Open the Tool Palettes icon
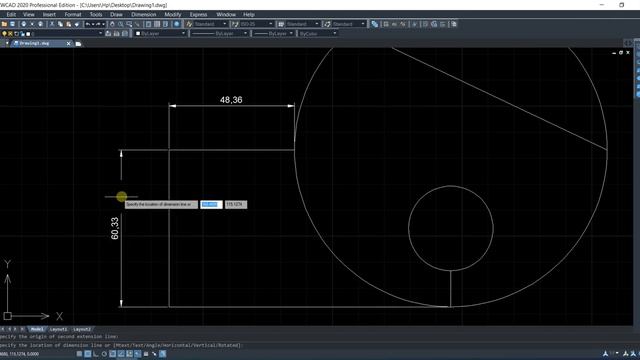The height and width of the screenshot is (360, 640). point(165,24)
